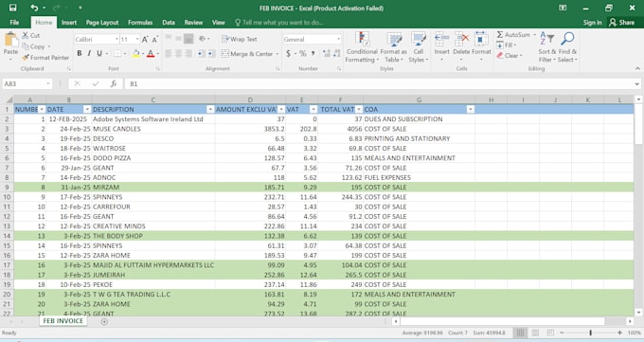
Task: Collapse the ribbon with the caret arrow
Action: pos(637,68)
